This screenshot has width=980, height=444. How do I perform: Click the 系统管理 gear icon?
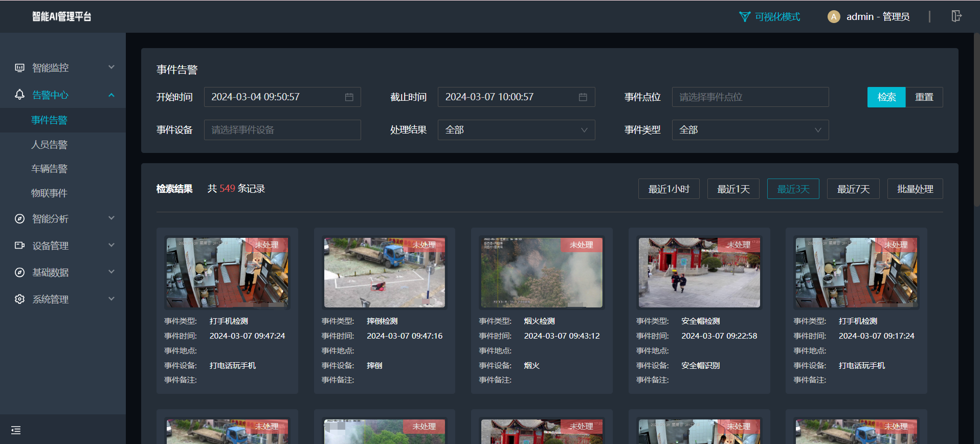coord(19,299)
